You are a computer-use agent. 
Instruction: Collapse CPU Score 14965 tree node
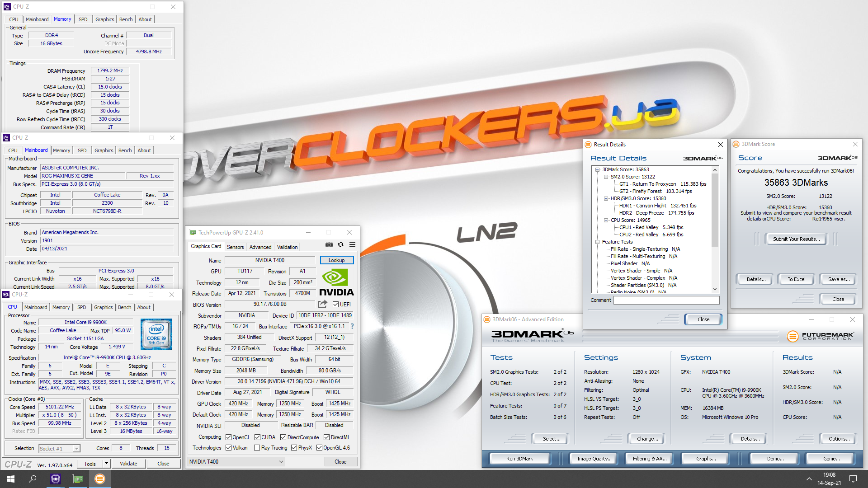point(606,221)
